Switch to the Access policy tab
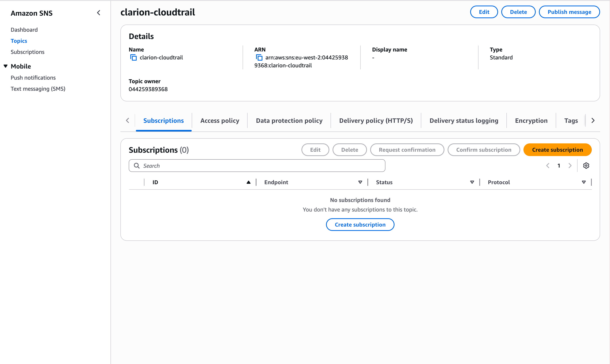Viewport: 610px width, 364px height. click(219, 121)
